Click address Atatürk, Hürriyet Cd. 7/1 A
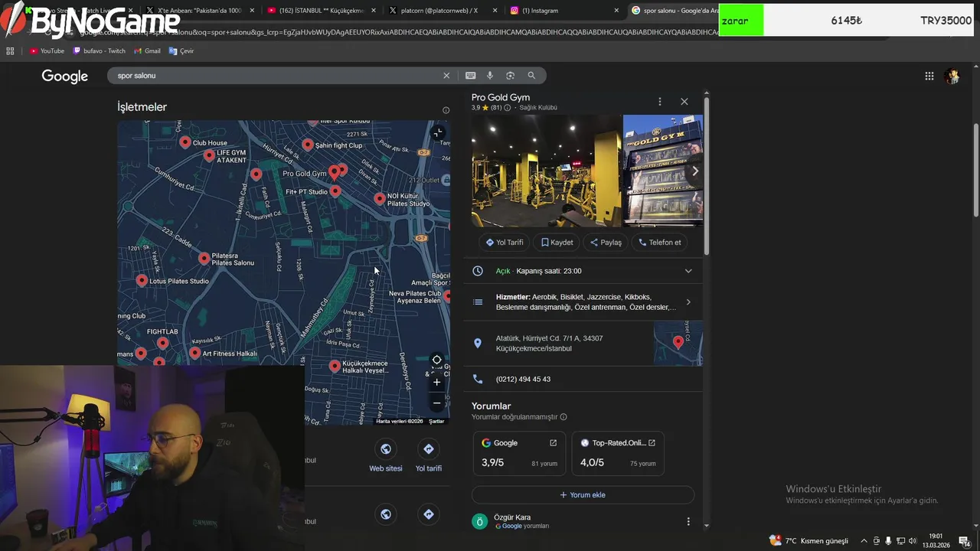Viewport: 980px width, 551px height. point(549,344)
